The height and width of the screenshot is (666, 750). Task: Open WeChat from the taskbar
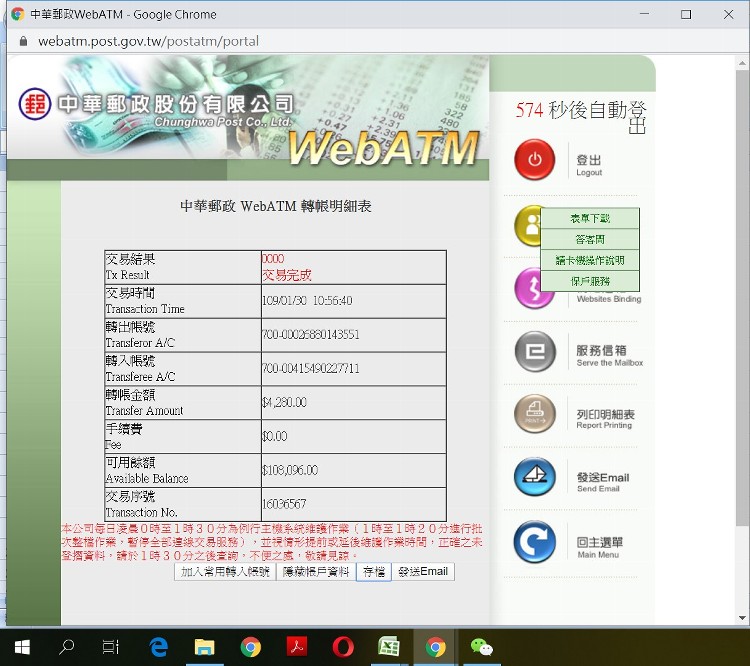click(481, 647)
